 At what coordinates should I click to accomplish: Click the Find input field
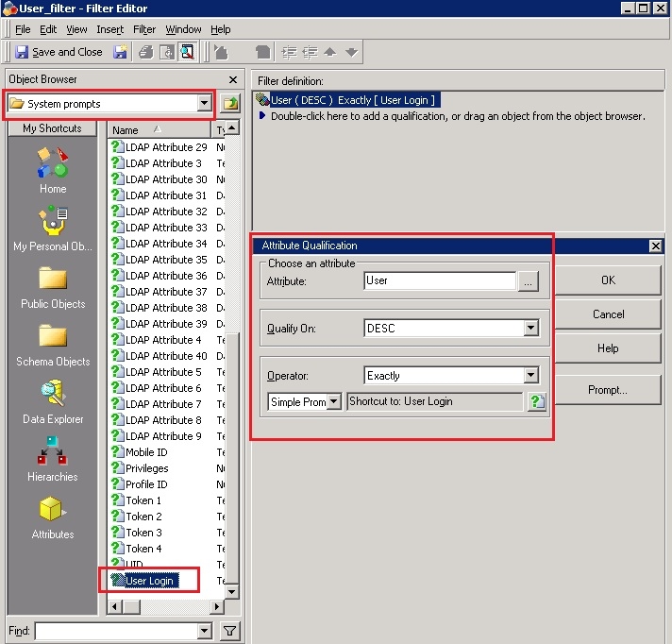117,631
